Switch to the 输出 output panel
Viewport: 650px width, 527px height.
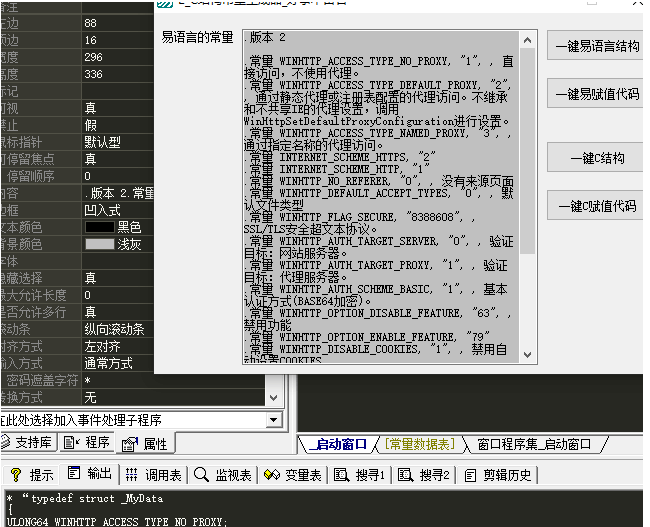90,474
